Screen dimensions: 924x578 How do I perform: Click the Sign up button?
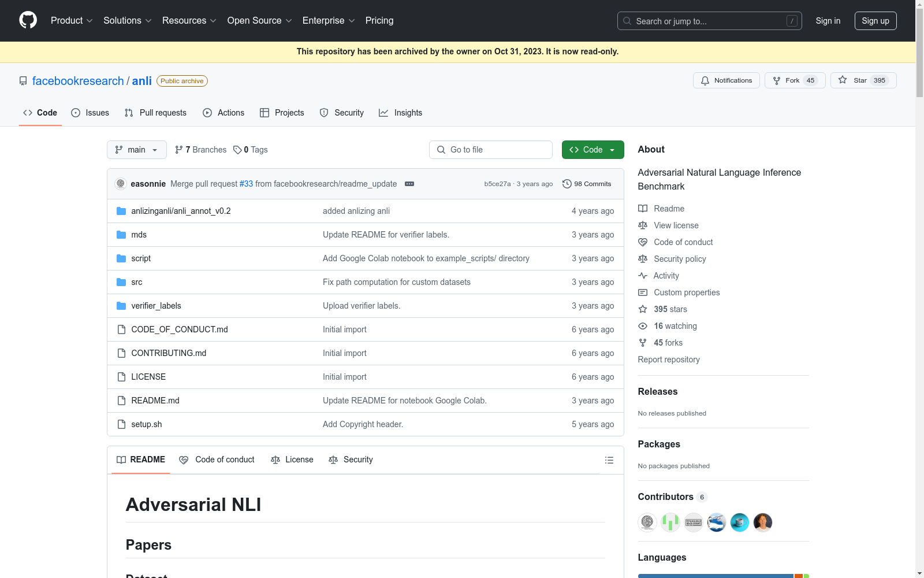point(875,21)
